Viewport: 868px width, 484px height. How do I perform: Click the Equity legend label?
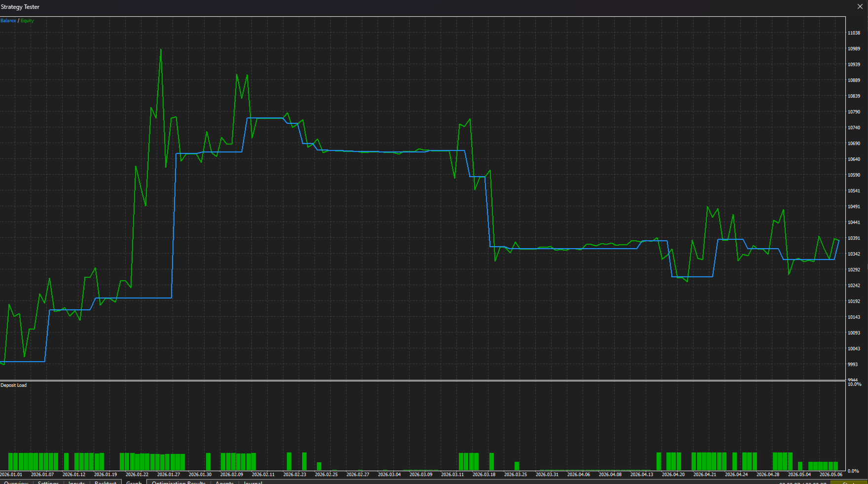(x=27, y=21)
